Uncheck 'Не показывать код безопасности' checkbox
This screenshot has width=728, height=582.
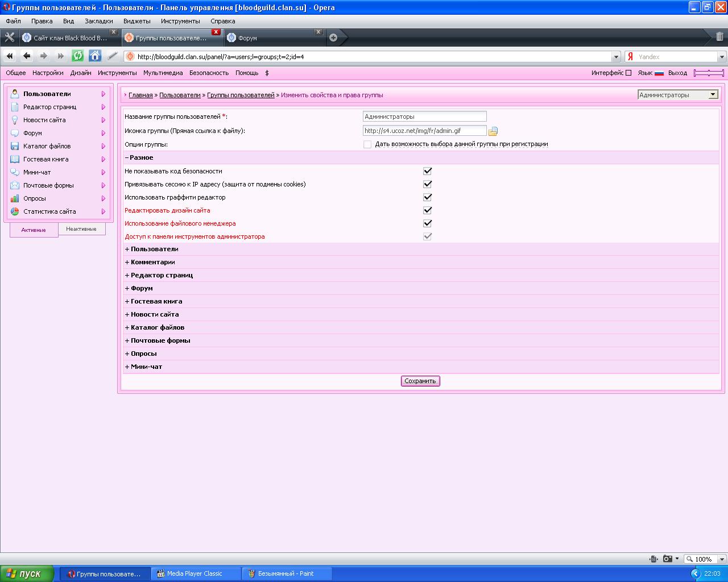428,171
